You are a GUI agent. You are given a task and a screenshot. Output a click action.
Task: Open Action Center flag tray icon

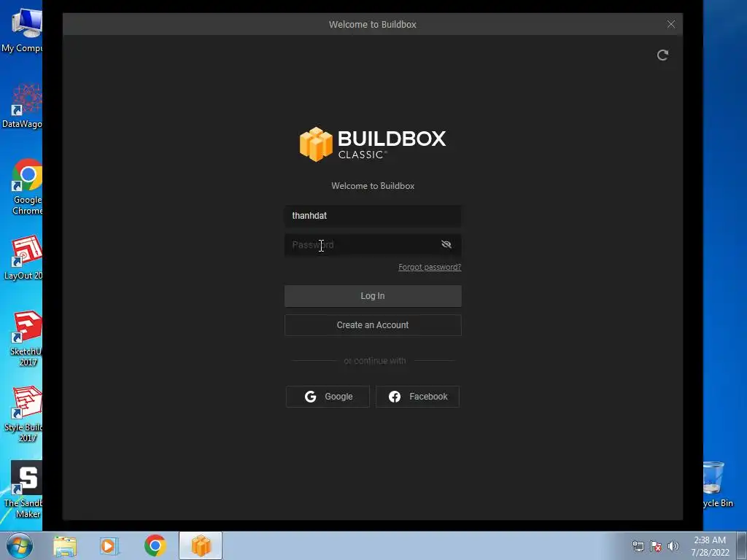tap(656, 546)
